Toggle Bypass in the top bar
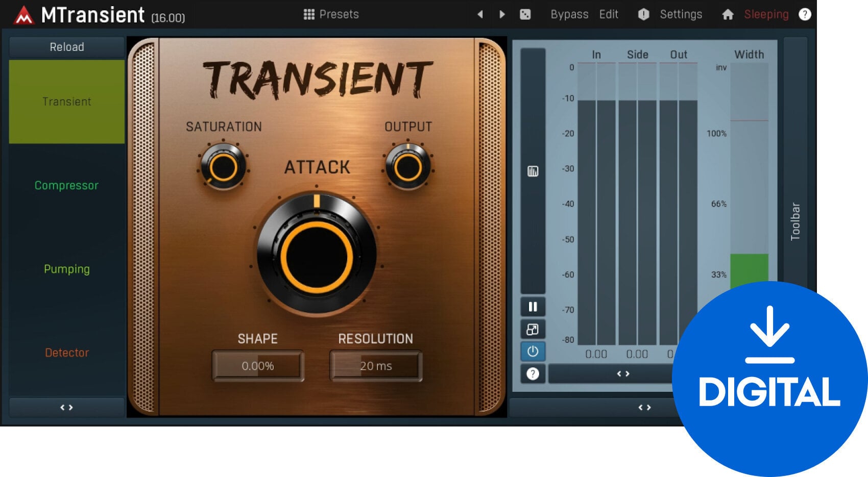Screen dimensions: 868x477 pyautogui.click(x=569, y=14)
